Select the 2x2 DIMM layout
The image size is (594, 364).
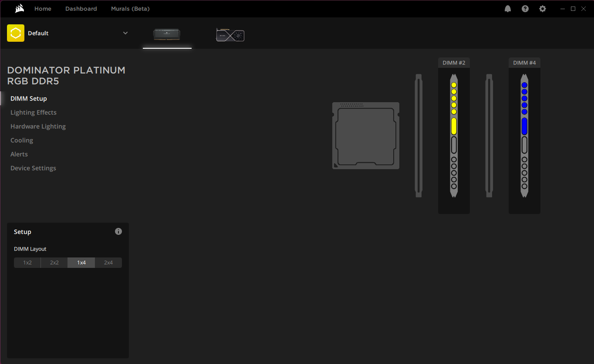point(54,263)
